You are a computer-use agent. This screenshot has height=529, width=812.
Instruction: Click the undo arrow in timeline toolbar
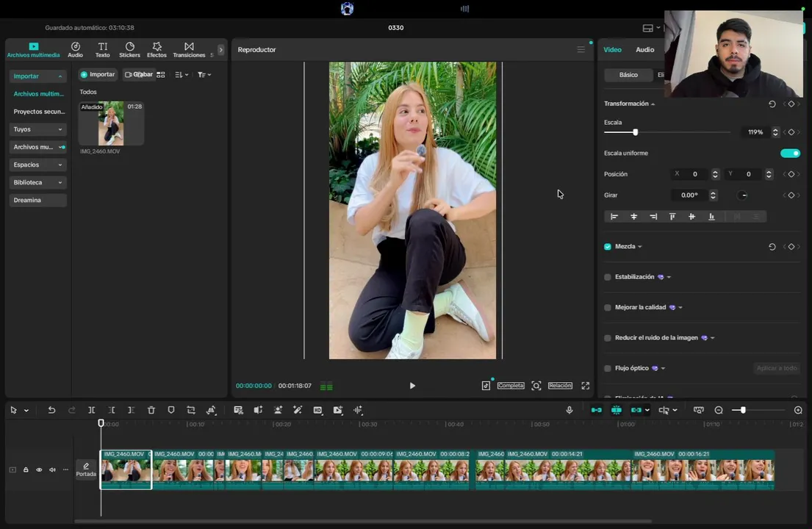coord(51,410)
